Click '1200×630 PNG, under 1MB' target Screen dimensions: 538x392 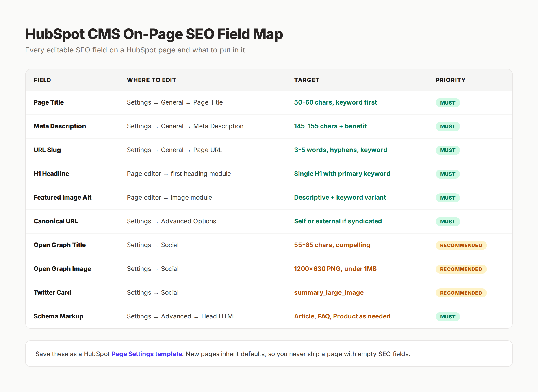(x=335, y=269)
